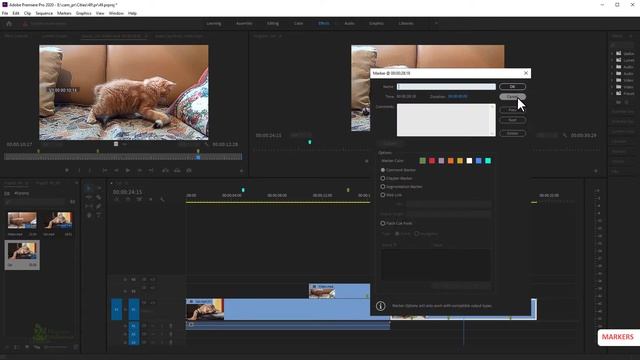Screen dimensions: 640x360
Task: Toggle the A3 track targeting button
Action: (x=133, y=342)
